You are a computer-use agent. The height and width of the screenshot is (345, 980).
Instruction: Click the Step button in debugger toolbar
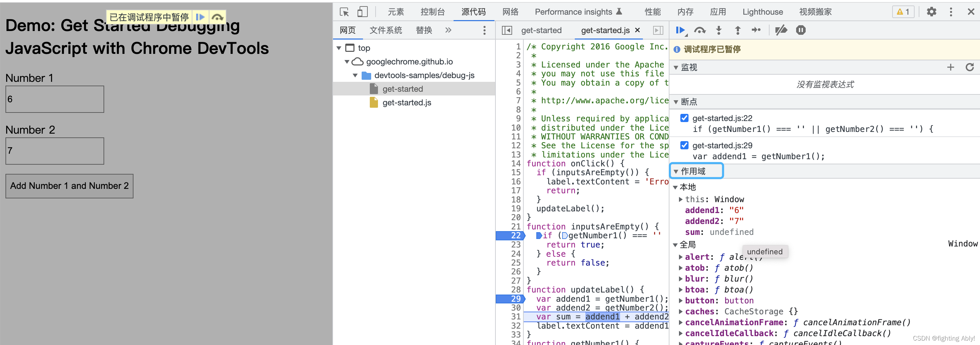tap(756, 30)
